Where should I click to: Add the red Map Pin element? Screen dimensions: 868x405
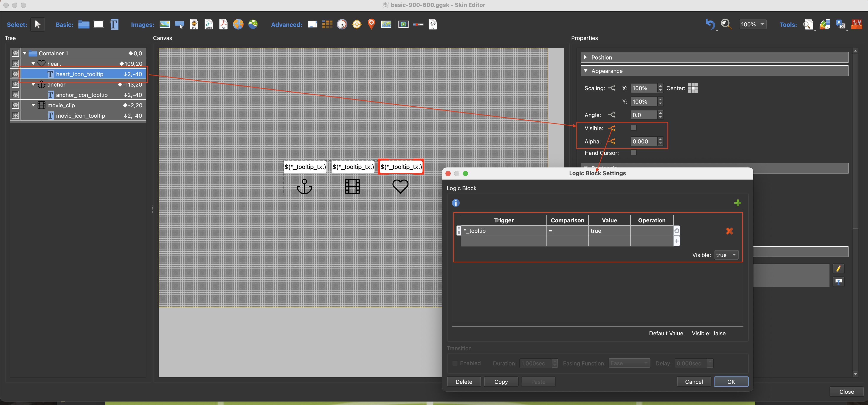point(371,24)
